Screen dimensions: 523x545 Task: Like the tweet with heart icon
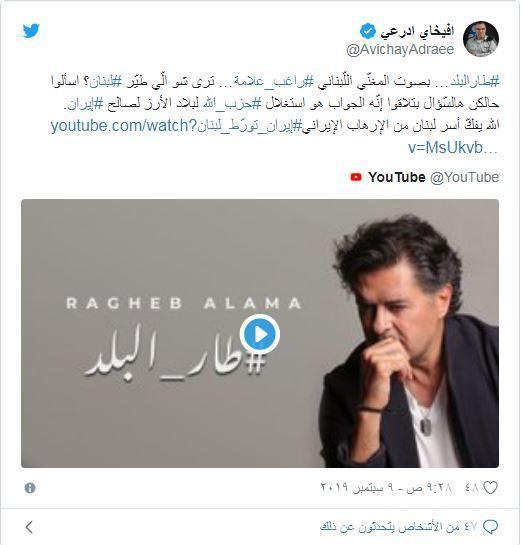[x=490, y=488]
